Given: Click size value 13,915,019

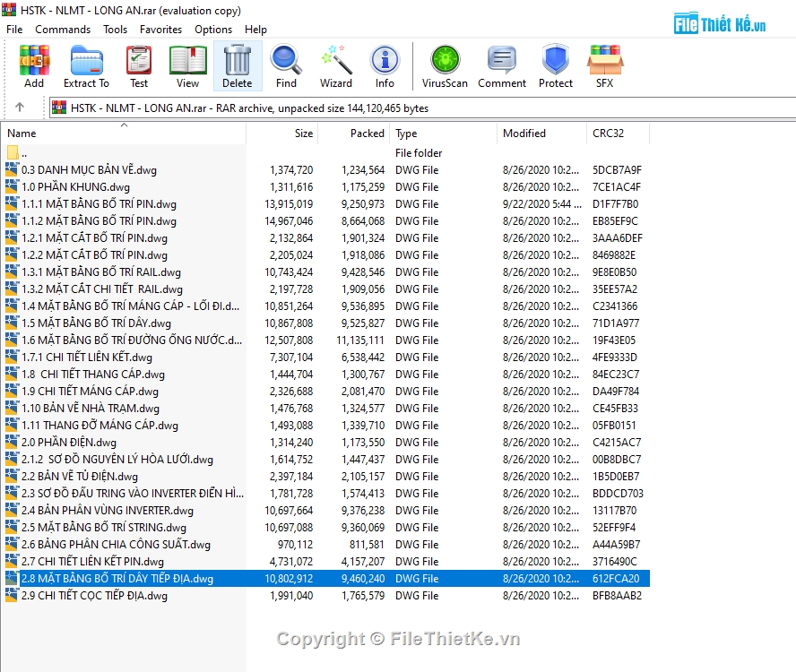Looking at the screenshot, I should click(289, 203).
